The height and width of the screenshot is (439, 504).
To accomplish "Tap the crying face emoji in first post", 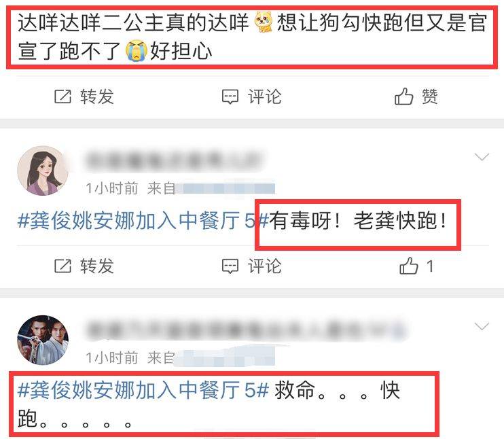I will [x=137, y=50].
